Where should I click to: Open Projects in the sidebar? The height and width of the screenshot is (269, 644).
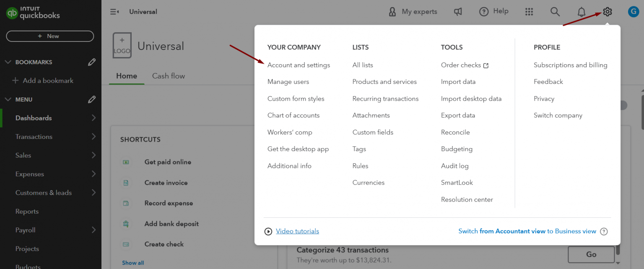click(x=27, y=249)
